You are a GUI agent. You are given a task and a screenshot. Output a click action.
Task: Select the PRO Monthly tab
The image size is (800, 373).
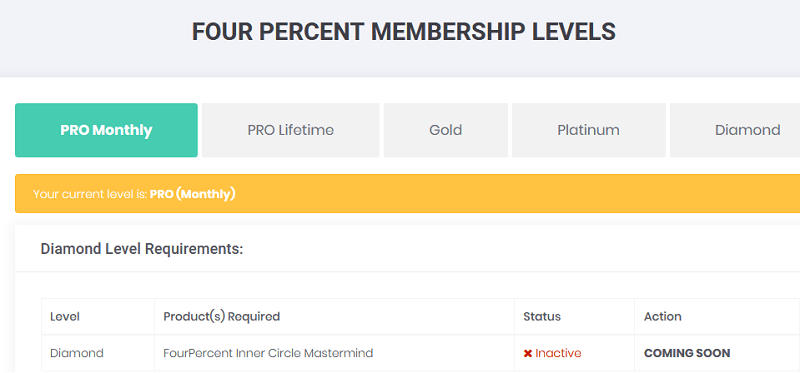106,130
